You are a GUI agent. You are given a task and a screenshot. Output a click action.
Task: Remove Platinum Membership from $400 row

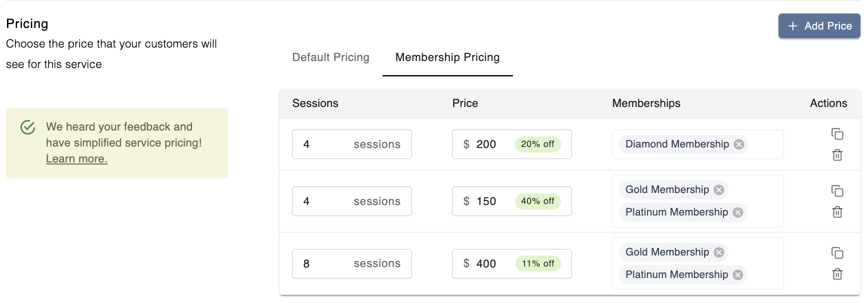click(738, 275)
